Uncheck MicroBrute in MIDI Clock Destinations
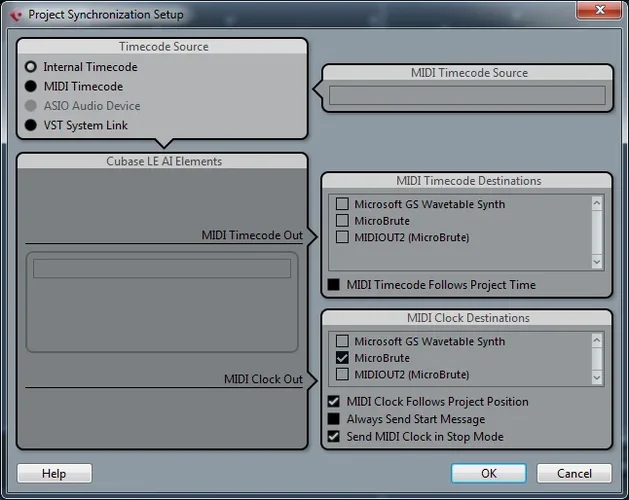The width and height of the screenshot is (629, 500). tap(342, 358)
